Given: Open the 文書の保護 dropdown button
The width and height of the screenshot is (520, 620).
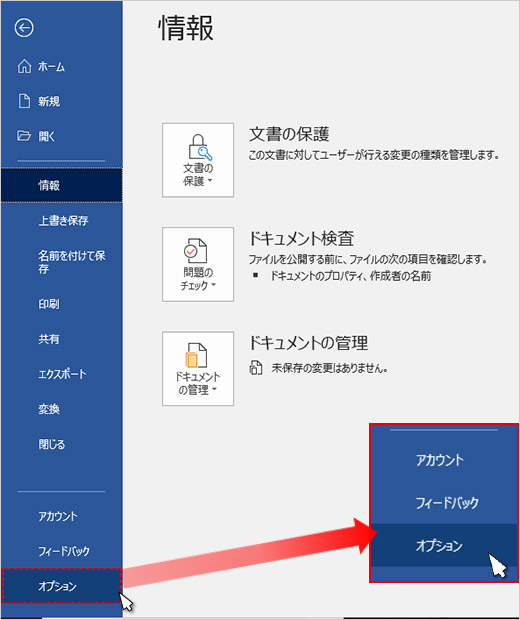Looking at the screenshot, I should point(198,160).
